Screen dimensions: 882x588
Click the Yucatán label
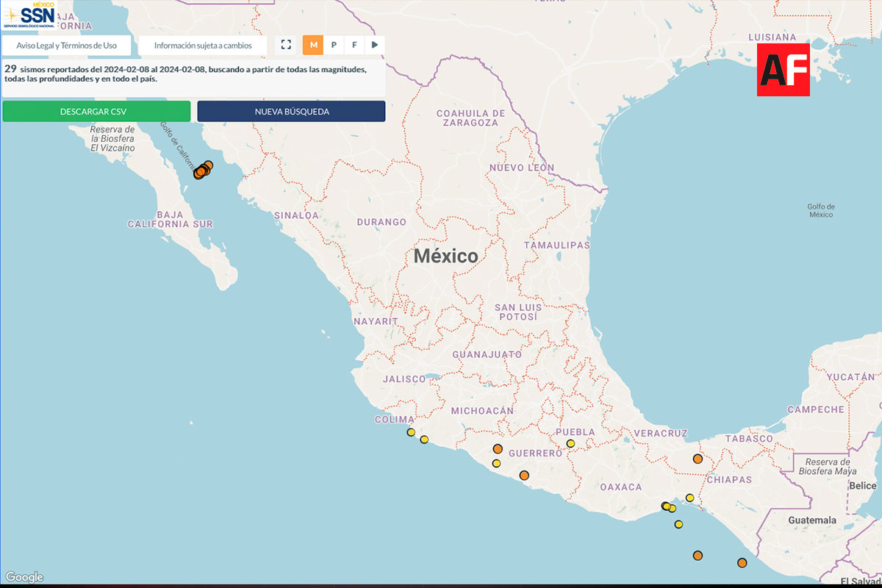(851, 376)
